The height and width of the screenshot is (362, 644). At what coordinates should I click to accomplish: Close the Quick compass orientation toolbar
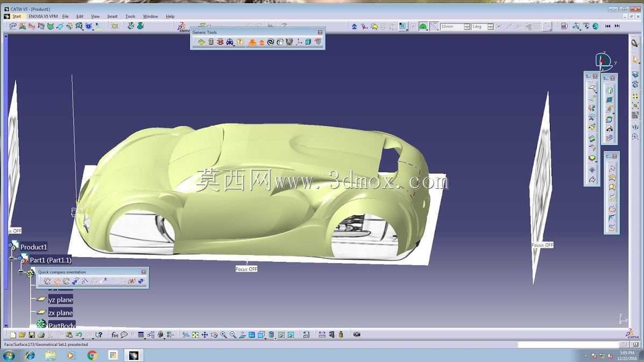click(144, 272)
